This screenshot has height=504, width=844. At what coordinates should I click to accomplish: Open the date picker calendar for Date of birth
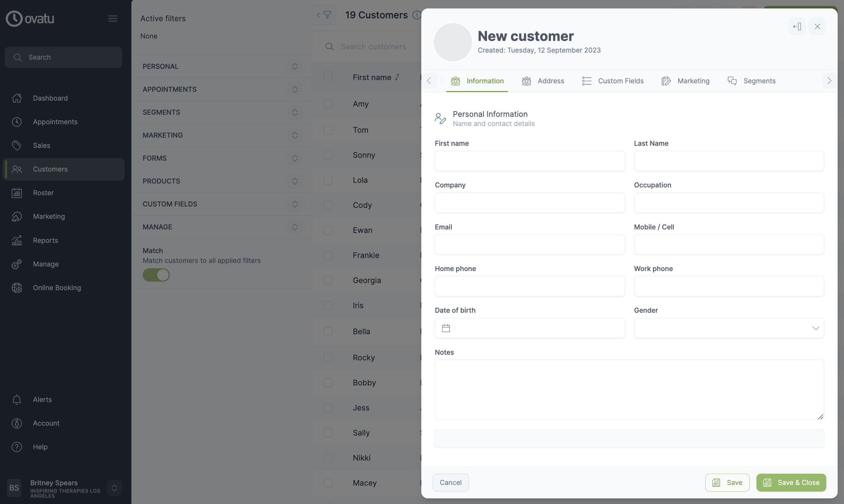[x=445, y=328]
